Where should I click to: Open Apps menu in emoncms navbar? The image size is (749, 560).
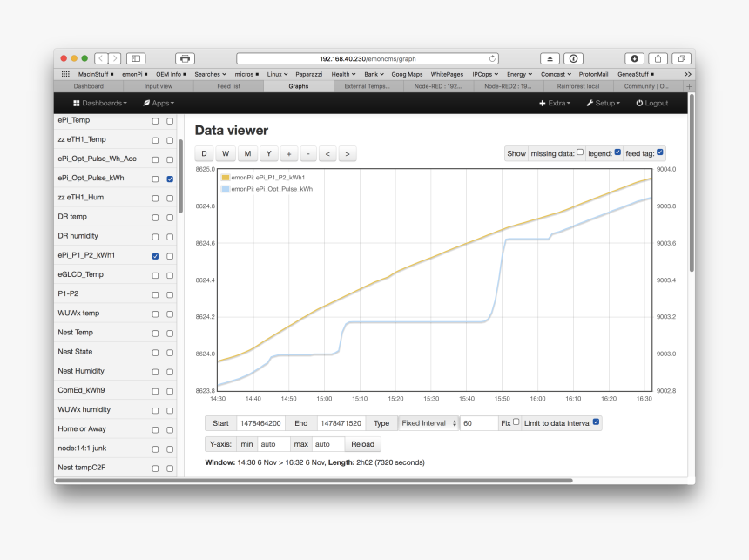(x=159, y=103)
